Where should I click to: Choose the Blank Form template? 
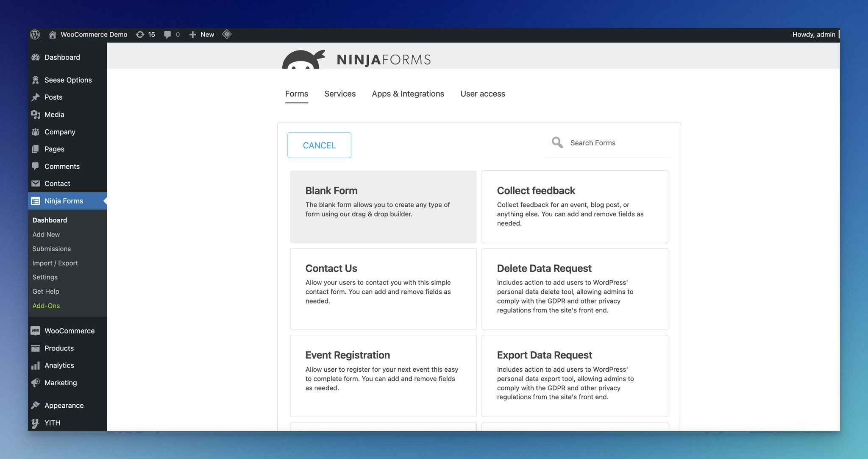click(x=383, y=207)
